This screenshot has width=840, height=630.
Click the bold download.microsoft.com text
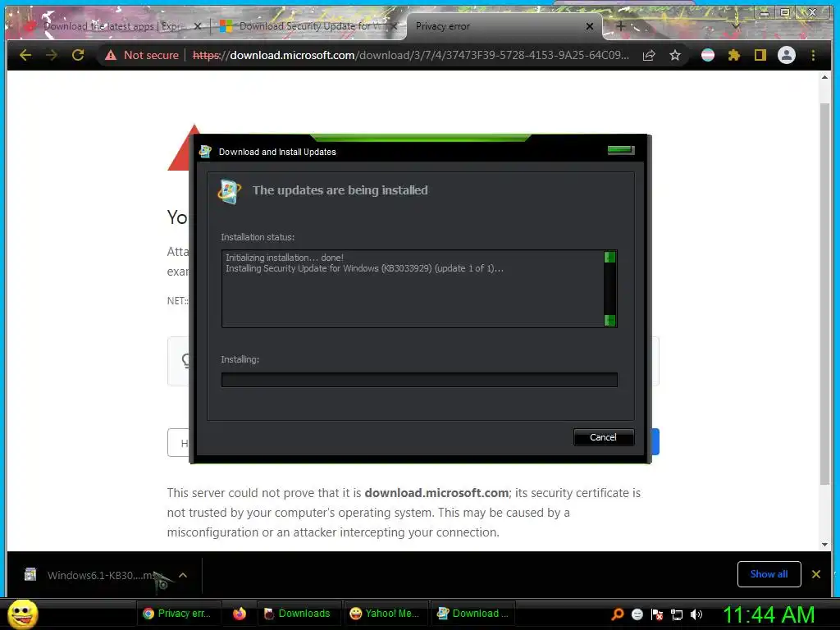point(436,493)
